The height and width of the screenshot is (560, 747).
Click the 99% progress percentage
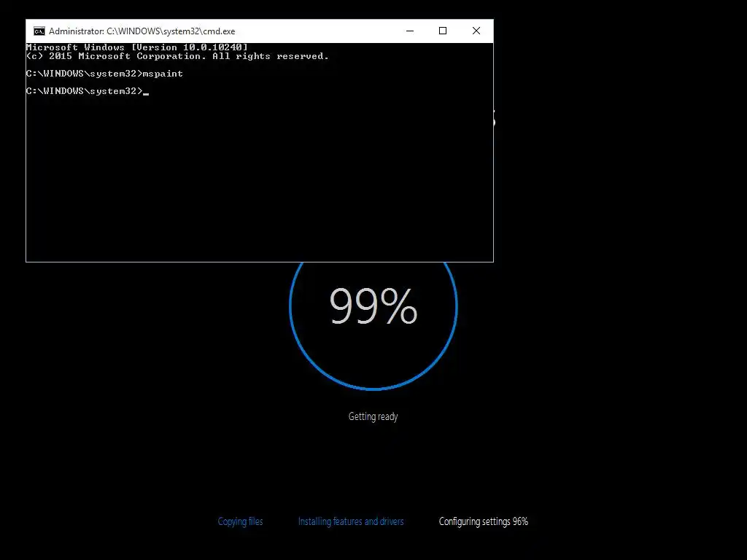373,306
